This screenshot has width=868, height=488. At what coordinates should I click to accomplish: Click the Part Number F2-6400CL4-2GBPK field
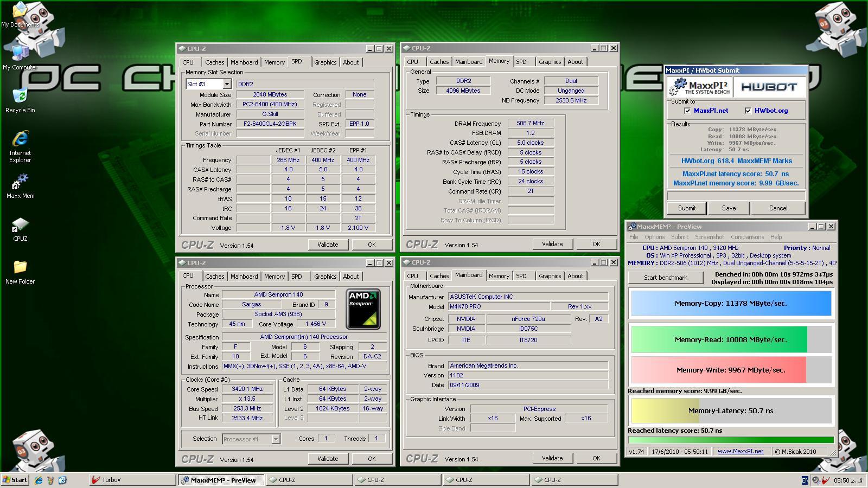click(270, 124)
